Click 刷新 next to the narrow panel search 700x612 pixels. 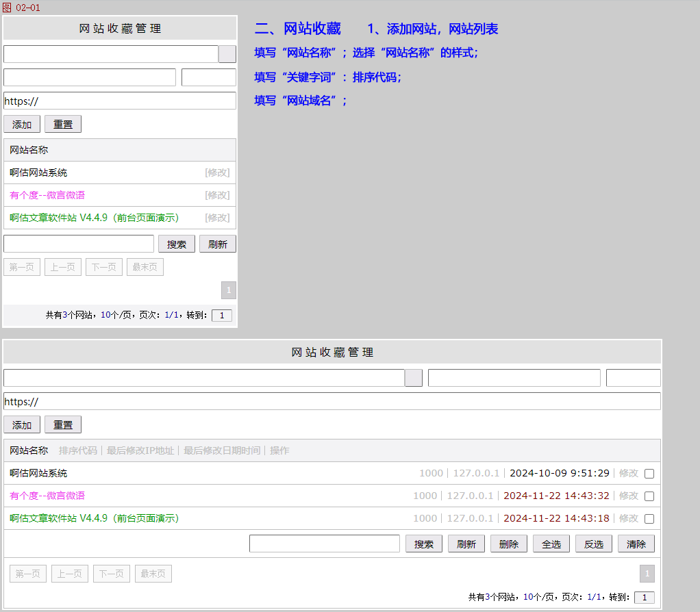[x=218, y=244]
